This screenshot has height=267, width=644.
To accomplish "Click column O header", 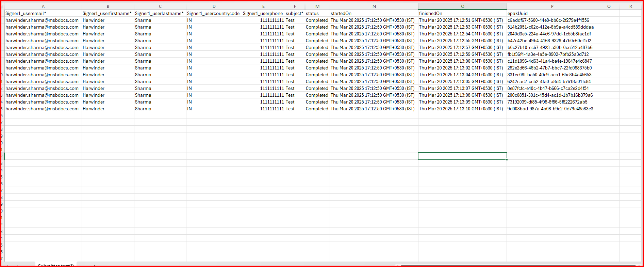I will click(x=462, y=6).
